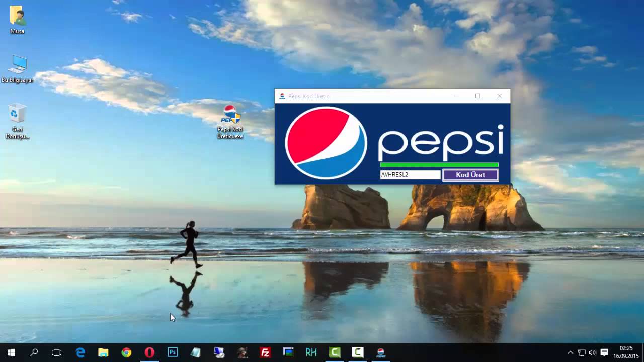Launch Photoshop from the taskbar

click(x=173, y=352)
